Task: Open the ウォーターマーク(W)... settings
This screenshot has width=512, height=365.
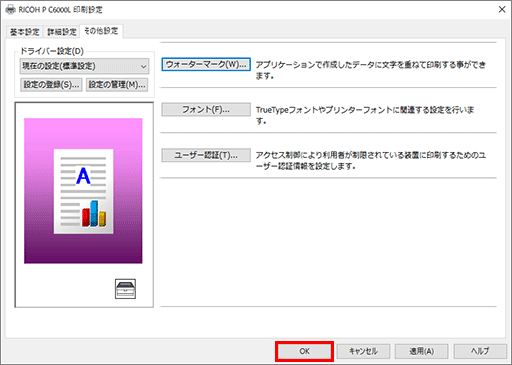Action: (206, 64)
